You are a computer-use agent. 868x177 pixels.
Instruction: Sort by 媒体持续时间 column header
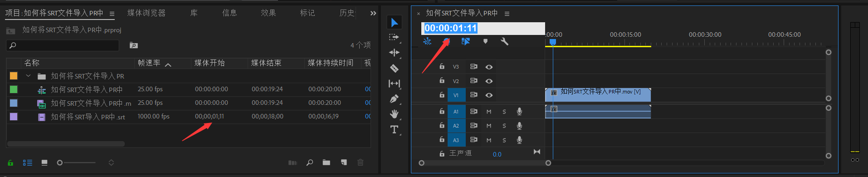pyautogui.click(x=331, y=63)
